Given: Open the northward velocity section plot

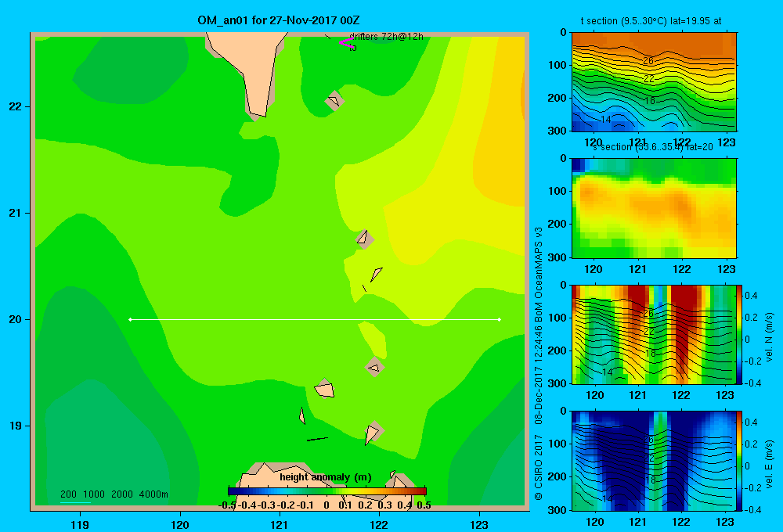Looking at the screenshot, I should [x=654, y=334].
